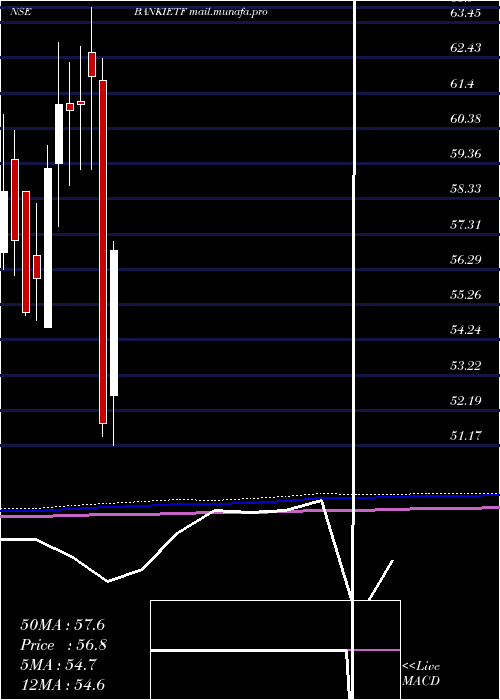Click the 61.4 price axis label
This screenshot has height=700, width=500.
pyautogui.click(x=462, y=83)
